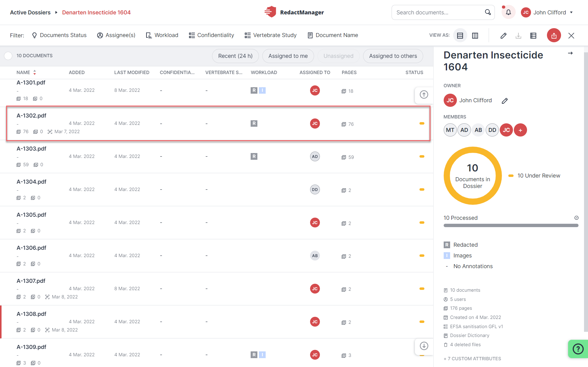The height and width of the screenshot is (367, 588).
Task: Click Denarten Insecticide 1604 breadcrumb
Action: click(96, 13)
